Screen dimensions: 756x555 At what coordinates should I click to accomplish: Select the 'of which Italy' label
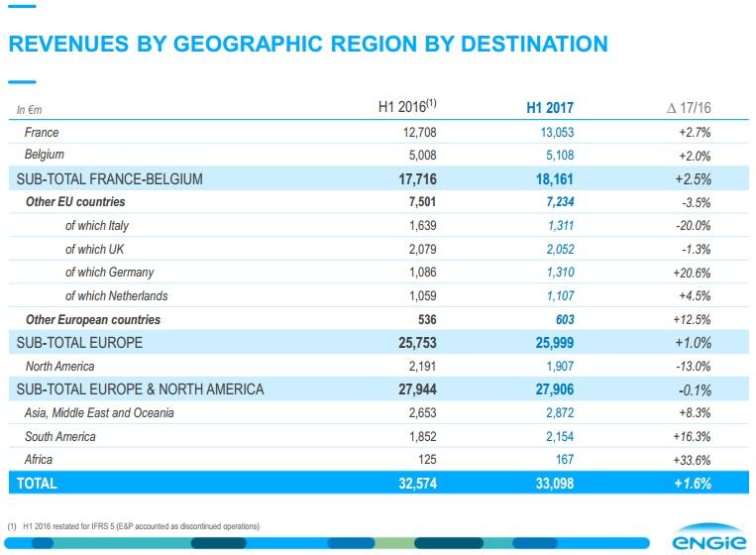tap(97, 226)
